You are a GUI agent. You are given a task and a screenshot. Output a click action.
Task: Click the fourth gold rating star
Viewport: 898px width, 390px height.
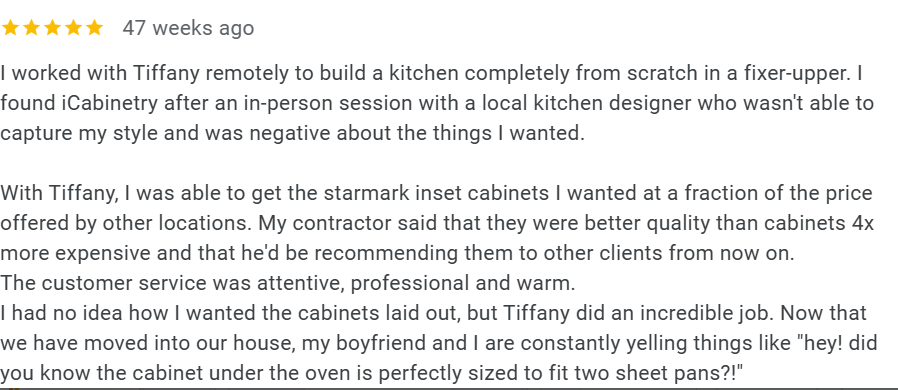point(73,27)
